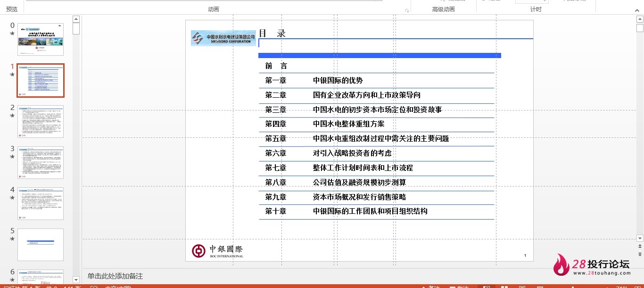Click 中国水电重组改制过程中需关注的主要问题
The height and width of the screenshot is (288, 644).
click(381, 138)
